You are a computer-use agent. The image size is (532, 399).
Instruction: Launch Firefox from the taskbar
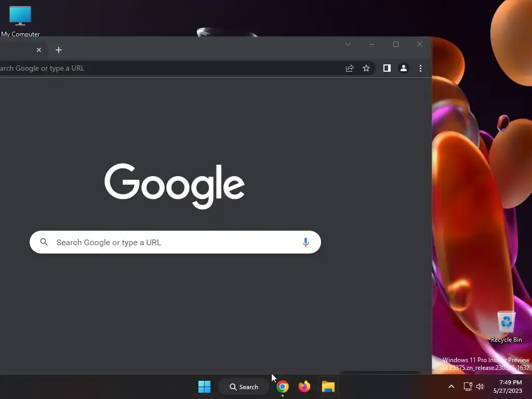[x=304, y=387]
